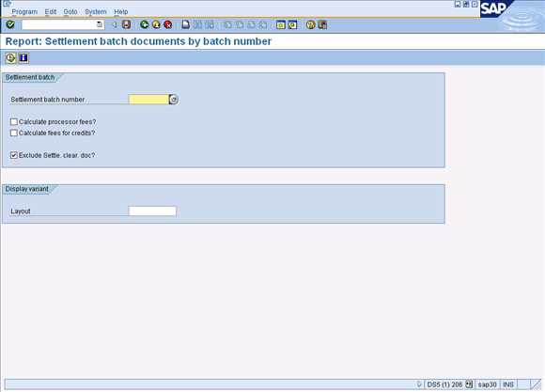Click the yellow Help question mark icon

[310, 24]
